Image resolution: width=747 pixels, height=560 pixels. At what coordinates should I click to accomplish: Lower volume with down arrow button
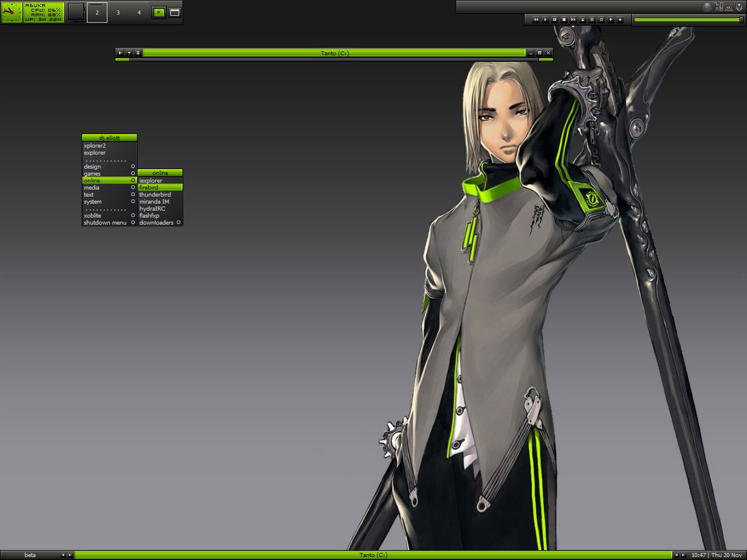[620, 20]
